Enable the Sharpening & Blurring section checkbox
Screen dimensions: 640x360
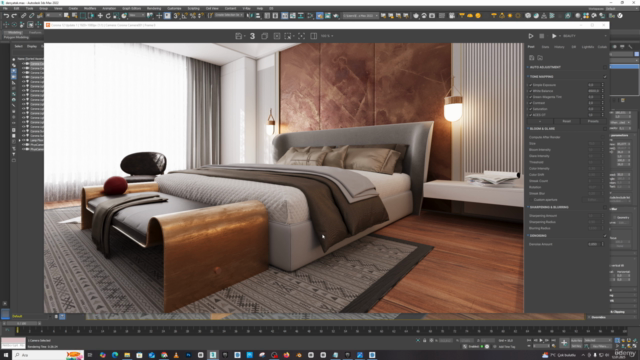tap(605, 207)
